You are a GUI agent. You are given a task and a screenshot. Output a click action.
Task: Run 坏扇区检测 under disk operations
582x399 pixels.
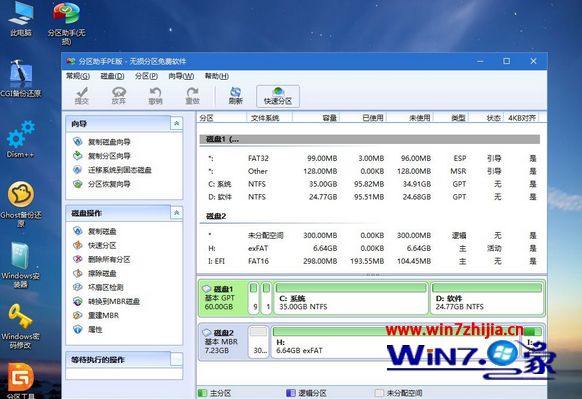pyautogui.click(x=98, y=287)
